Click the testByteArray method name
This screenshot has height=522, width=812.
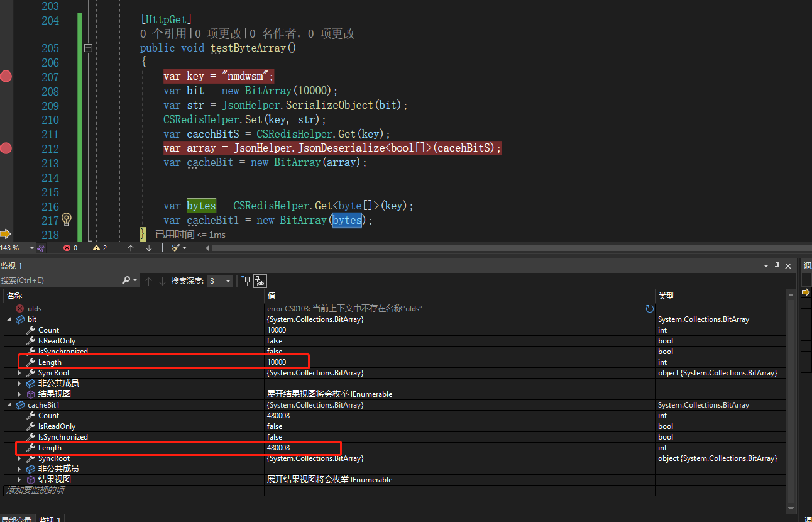(248, 48)
